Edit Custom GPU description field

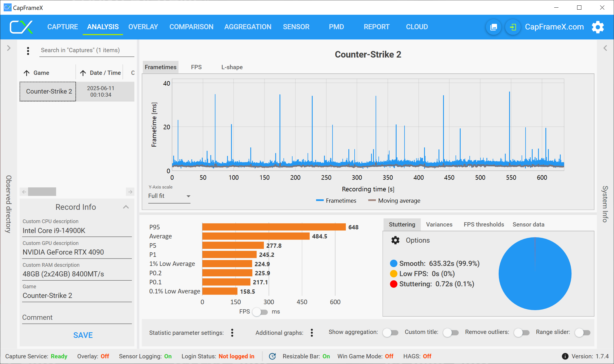point(77,252)
